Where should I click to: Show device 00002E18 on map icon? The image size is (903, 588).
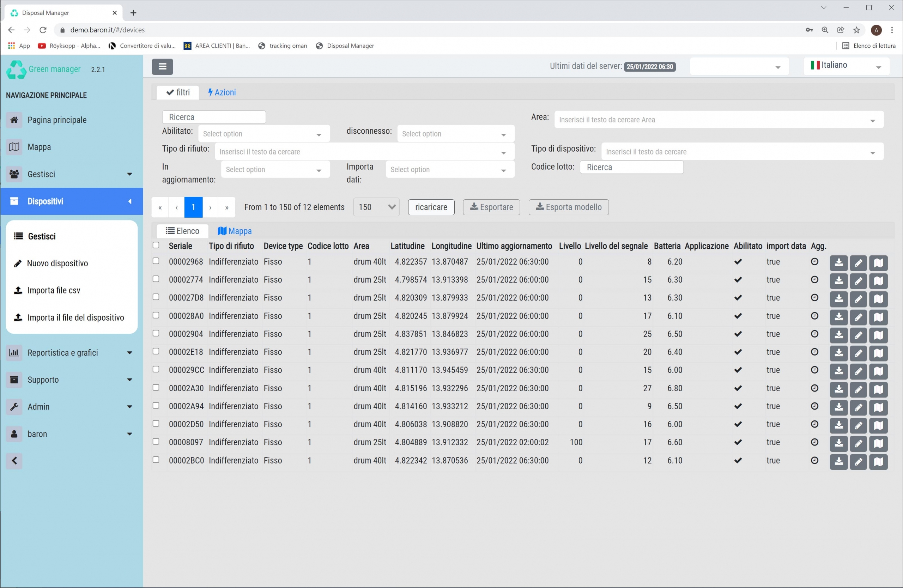(x=878, y=353)
